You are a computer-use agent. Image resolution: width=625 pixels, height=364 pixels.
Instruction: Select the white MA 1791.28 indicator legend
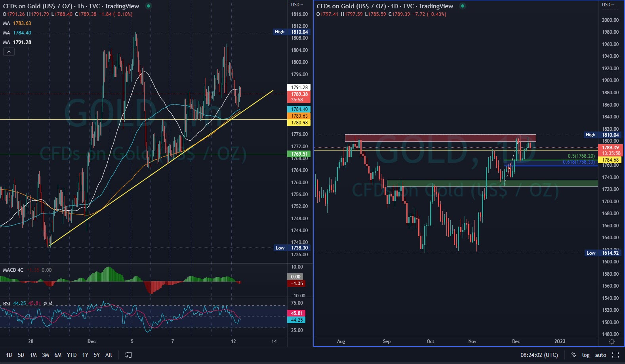pos(17,42)
